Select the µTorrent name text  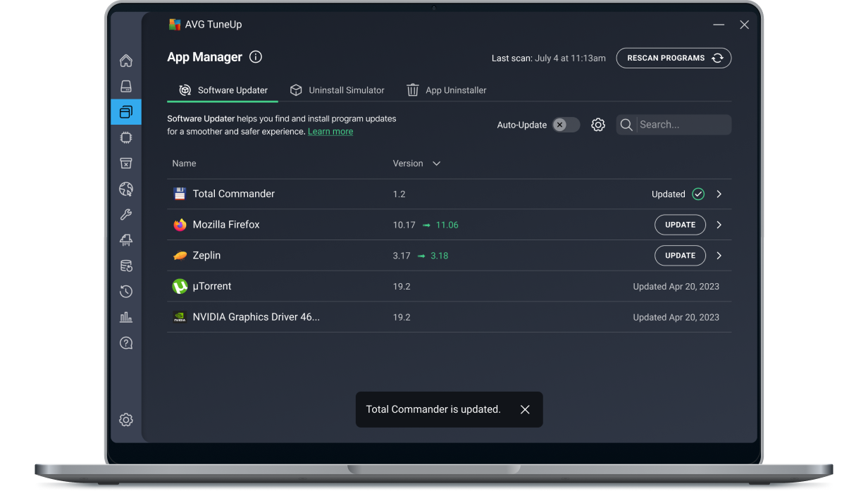point(212,286)
